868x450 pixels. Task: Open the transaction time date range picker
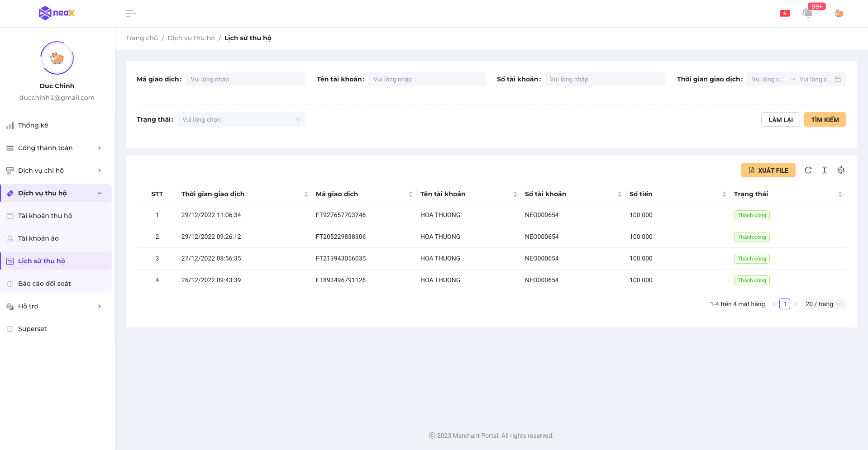(x=796, y=79)
